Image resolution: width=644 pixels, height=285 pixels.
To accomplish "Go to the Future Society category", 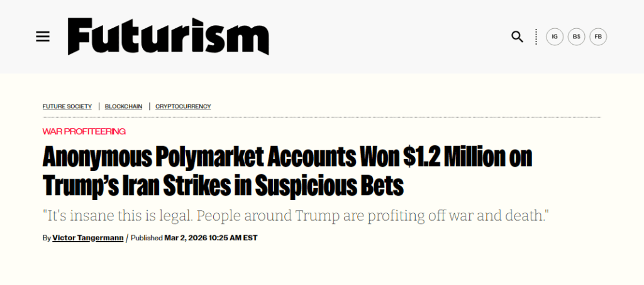I will [67, 106].
